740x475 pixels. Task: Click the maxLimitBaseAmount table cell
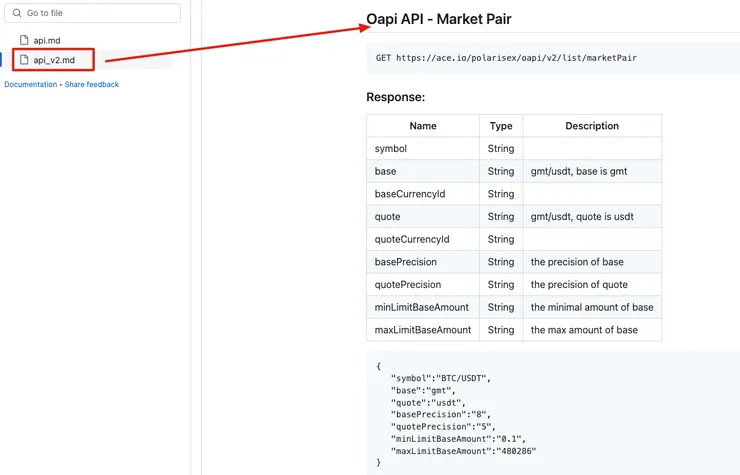(x=422, y=330)
